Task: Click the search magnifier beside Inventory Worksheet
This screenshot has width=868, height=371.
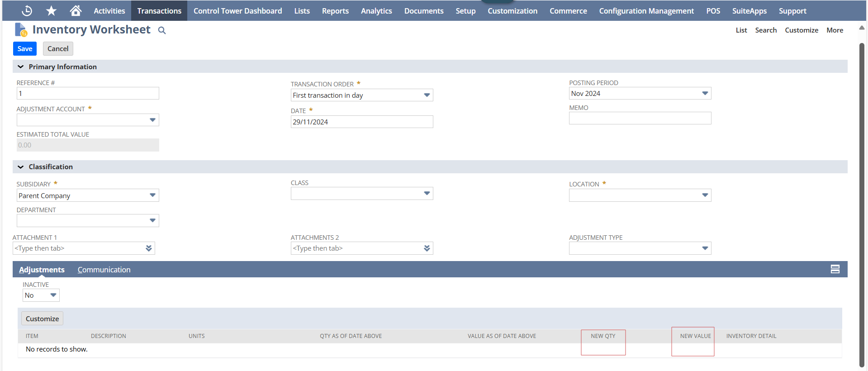Action: pyautogui.click(x=162, y=30)
